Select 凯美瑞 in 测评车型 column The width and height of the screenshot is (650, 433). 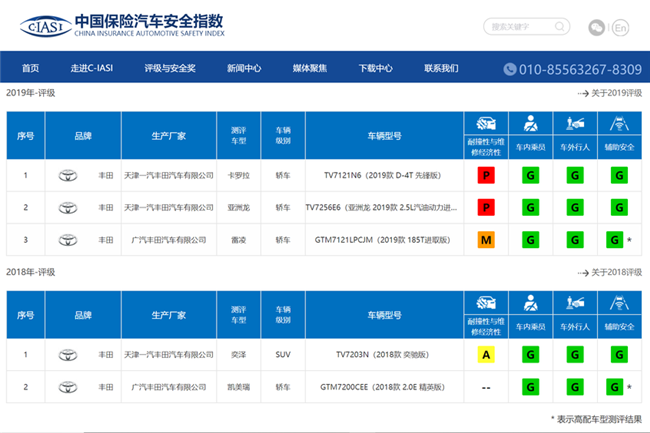(x=239, y=387)
